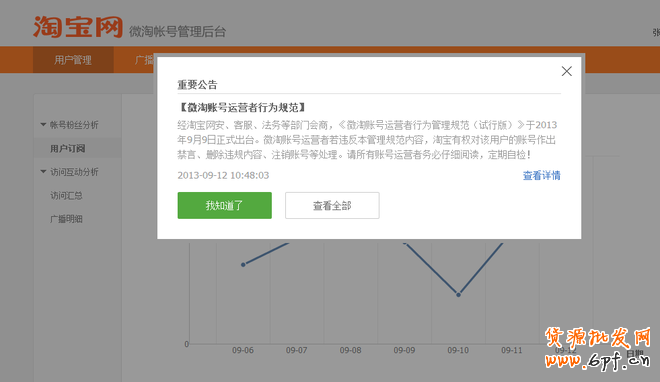Open the 查看详情 link
Image resolution: width=660 pixels, height=382 pixels.
[541, 175]
